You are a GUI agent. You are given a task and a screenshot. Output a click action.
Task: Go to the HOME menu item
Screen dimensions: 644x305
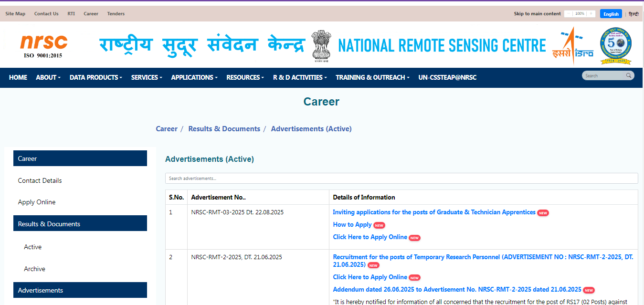coord(18,77)
